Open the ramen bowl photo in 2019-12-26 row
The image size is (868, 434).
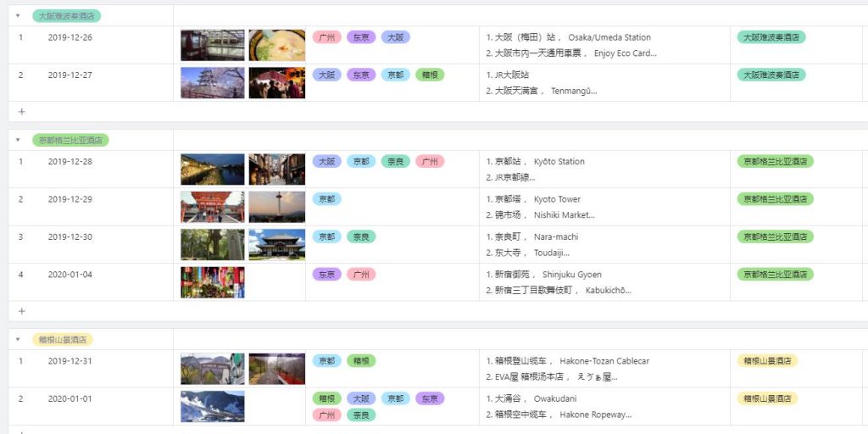pos(276,45)
